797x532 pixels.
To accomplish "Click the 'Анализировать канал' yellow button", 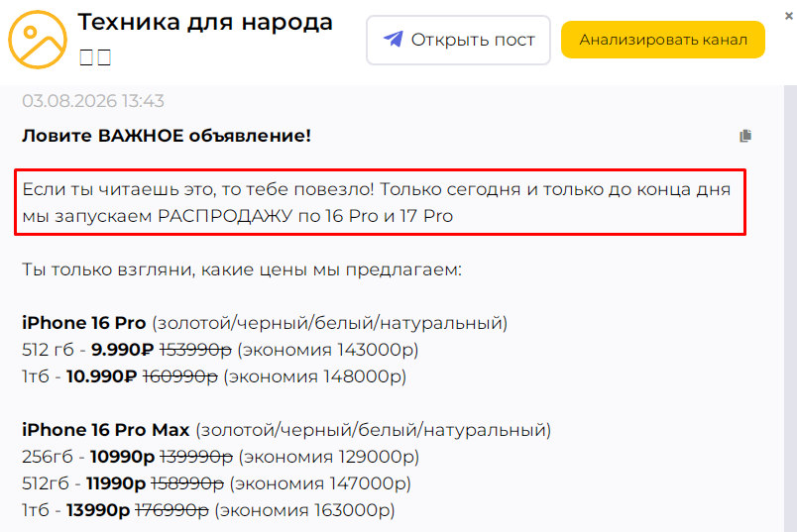I will coord(663,40).
